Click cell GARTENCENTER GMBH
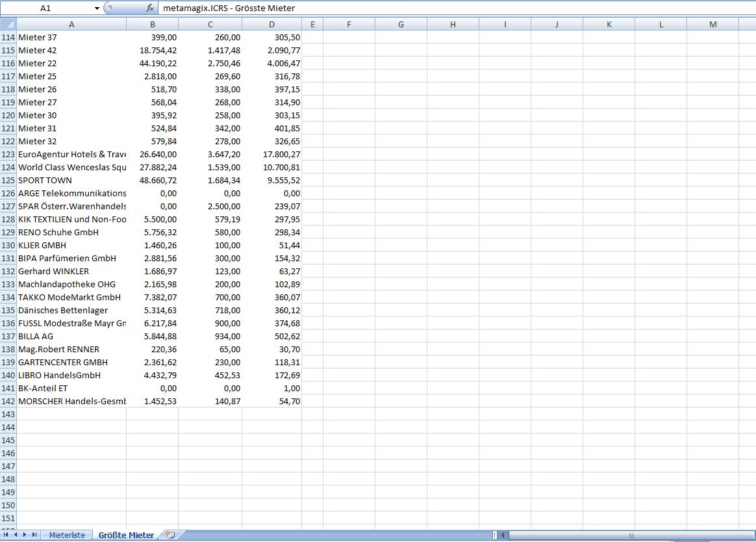Viewport: 756px width, 542px height. click(71, 362)
